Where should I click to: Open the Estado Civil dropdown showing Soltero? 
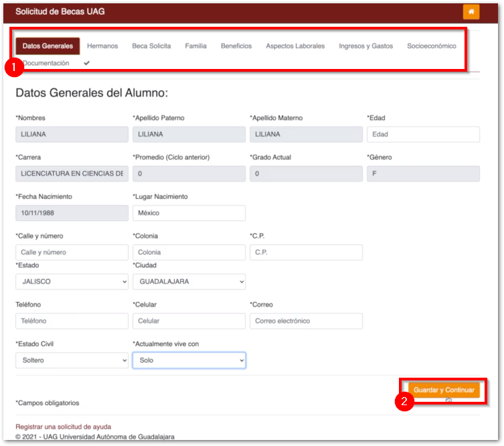pos(72,360)
